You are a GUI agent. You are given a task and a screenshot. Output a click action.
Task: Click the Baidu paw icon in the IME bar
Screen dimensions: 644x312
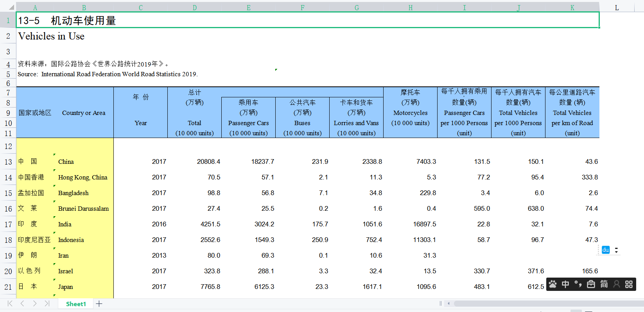[x=553, y=284]
